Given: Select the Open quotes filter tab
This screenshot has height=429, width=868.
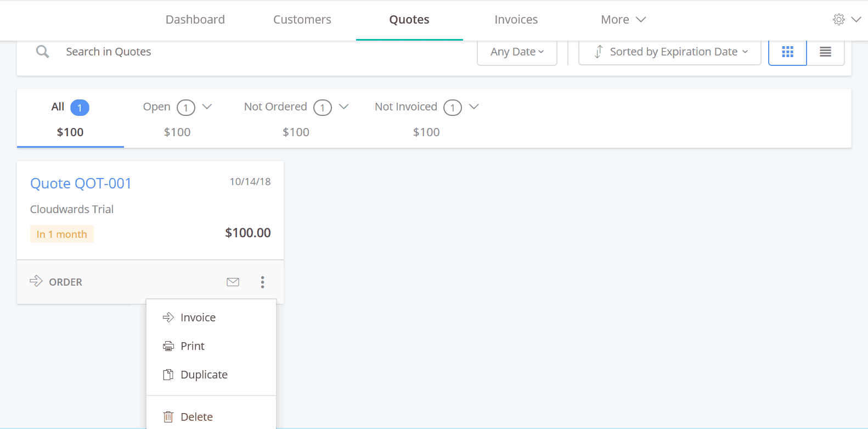Looking at the screenshot, I should [x=177, y=119].
